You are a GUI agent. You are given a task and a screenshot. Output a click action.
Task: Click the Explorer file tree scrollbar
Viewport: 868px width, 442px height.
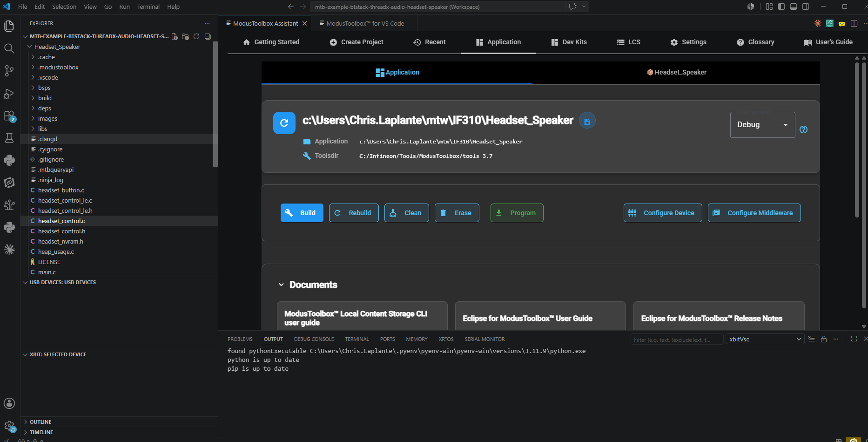(215, 104)
